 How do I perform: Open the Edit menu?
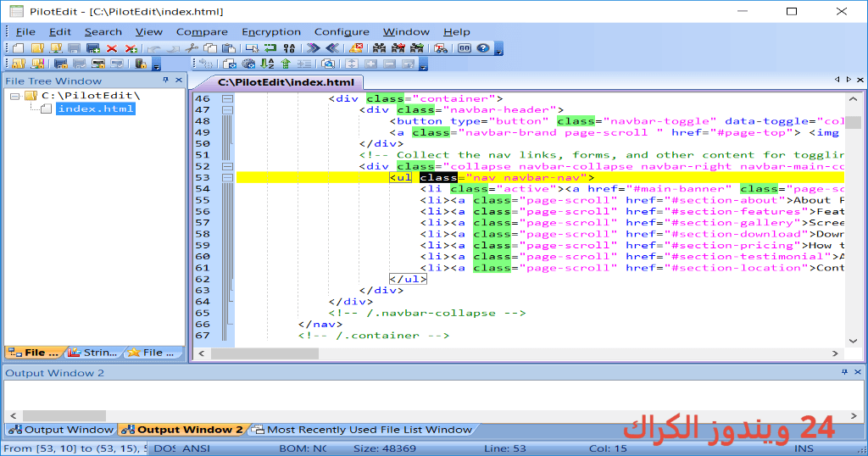(x=60, y=32)
